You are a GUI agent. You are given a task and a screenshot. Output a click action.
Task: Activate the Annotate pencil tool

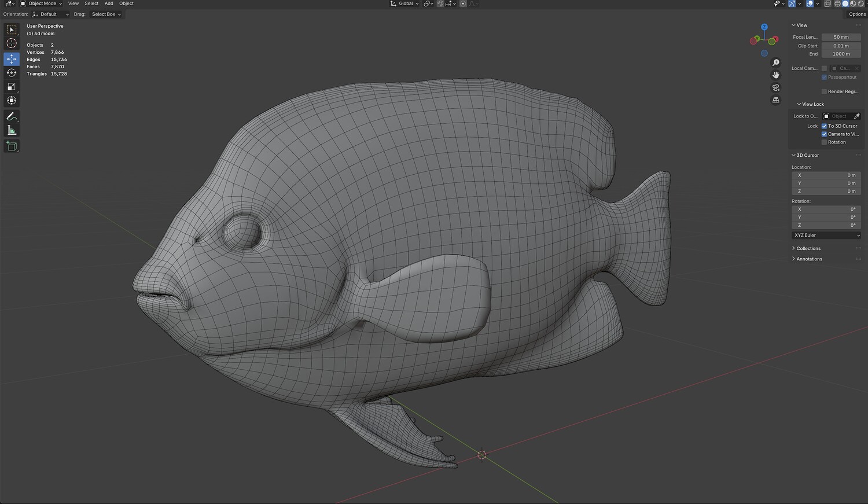coord(12,116)
